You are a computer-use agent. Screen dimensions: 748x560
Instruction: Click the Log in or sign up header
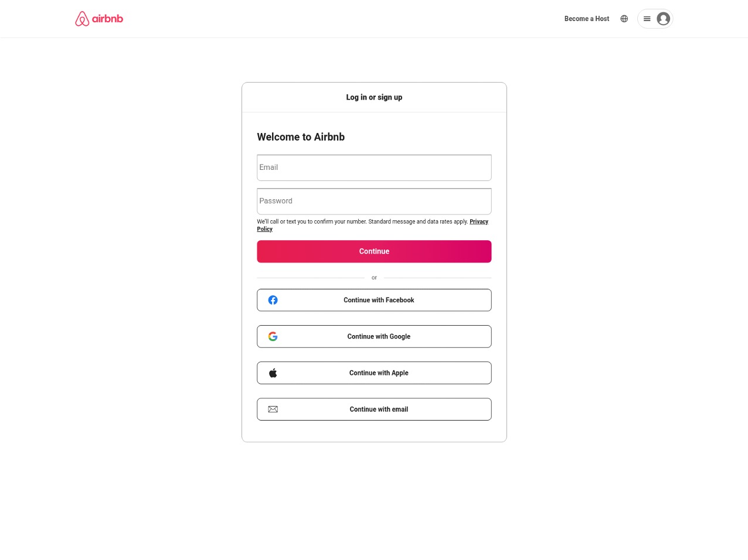point(374,97)
